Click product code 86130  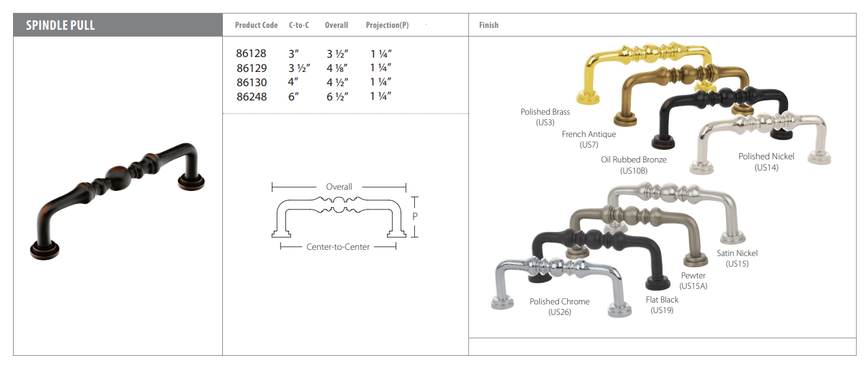click(x=251, y=82)
